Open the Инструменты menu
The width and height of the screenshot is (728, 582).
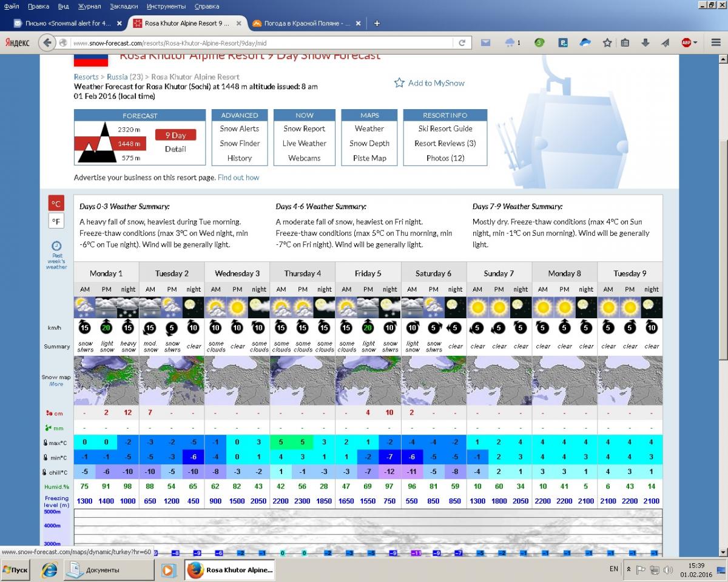pyautogui.click(x=166, y=6)
